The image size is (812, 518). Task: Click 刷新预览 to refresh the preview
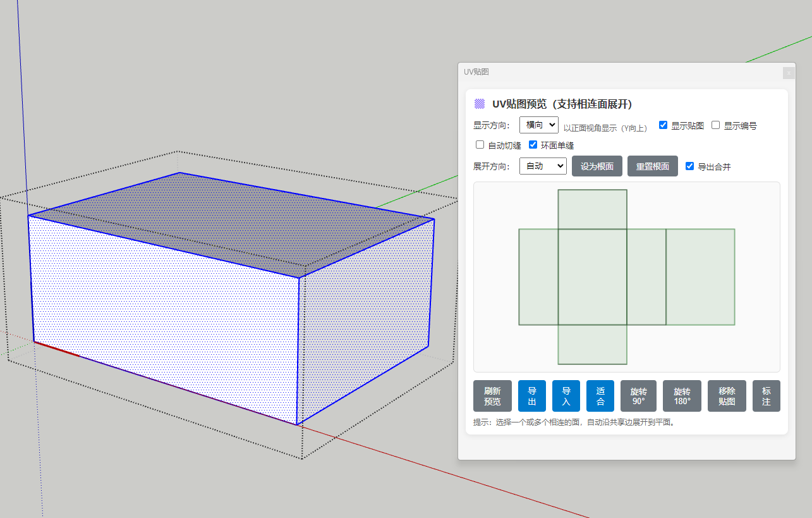[492, 396]
